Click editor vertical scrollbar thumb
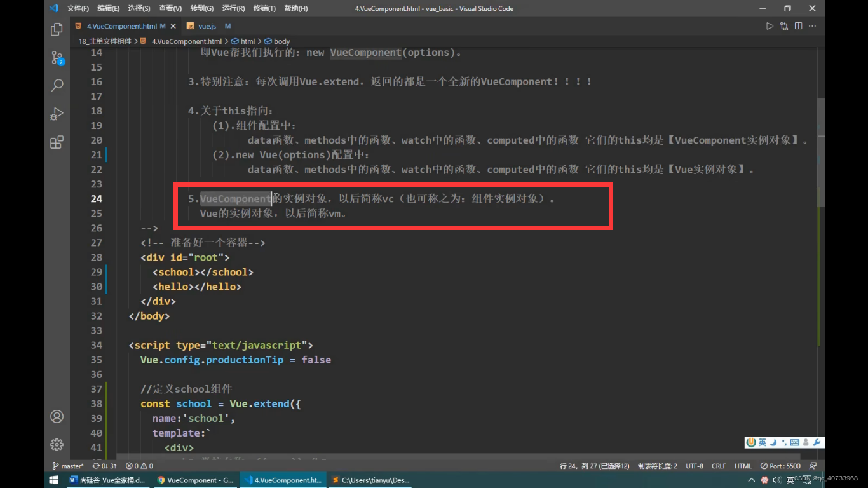 [820, 152]
